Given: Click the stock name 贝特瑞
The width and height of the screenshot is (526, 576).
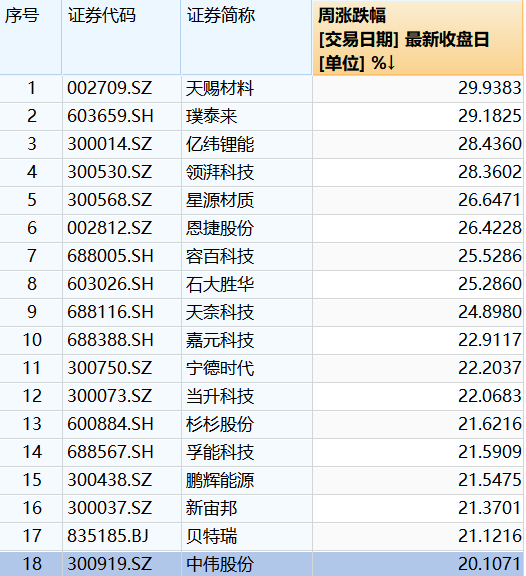Looking at the screenshot, I should click(x=211, y=536).
